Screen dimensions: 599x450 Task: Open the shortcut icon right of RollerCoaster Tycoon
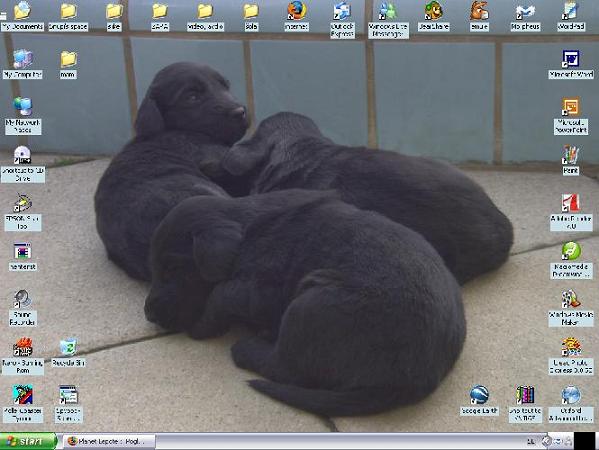click(x=68, y=404)
